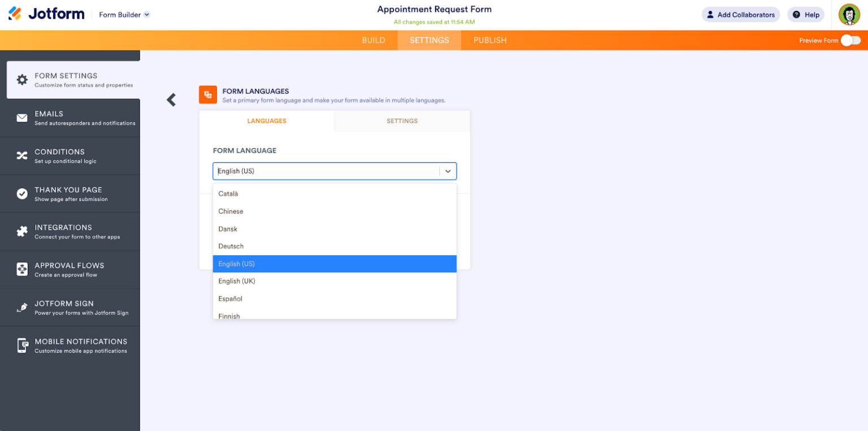Open the PUBLISH section
This screenshot has width=868, height=431.
coord(490,40)
